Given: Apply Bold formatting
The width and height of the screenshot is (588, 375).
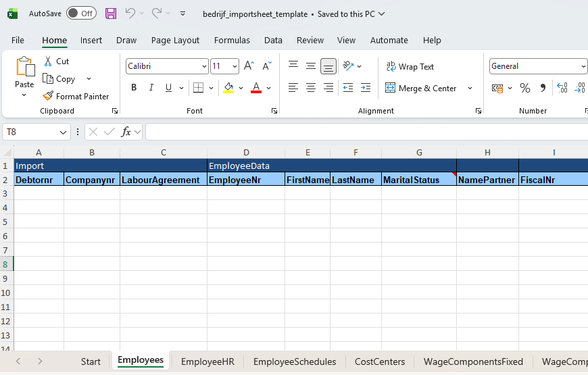Looking at the screenshot, I should pos(134,88).
